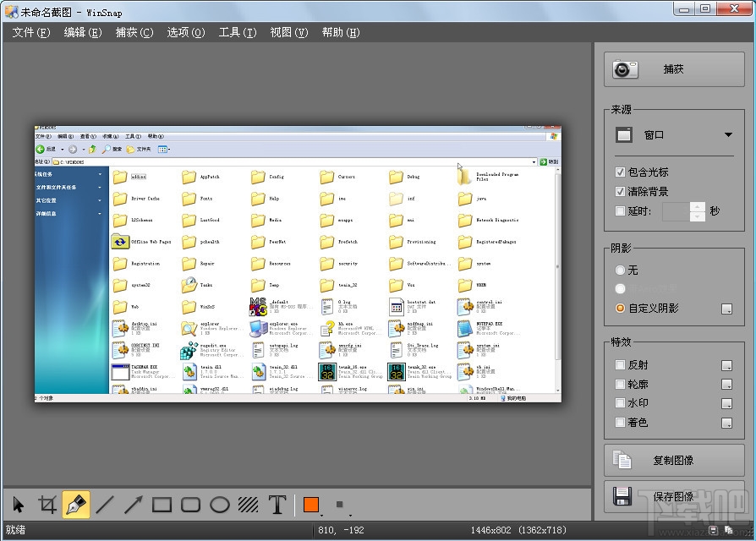Image resolution: width=756 pixels, height=541 pixels.
Task: Select the Ellipse shape tool
Action: click(220, 505)
